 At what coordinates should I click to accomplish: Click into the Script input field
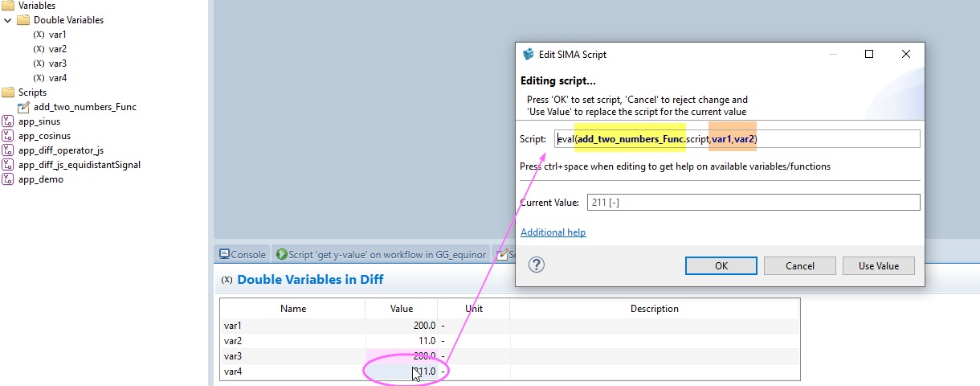point(835,139)
